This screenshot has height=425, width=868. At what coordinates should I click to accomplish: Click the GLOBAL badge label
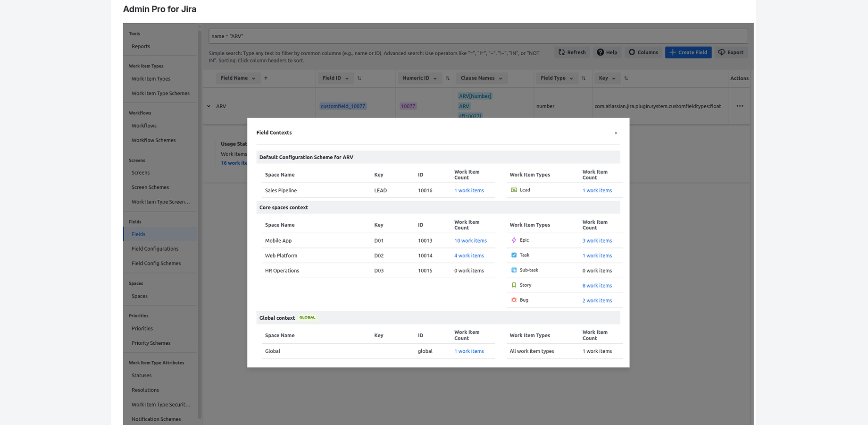click(x=307, y=317)
